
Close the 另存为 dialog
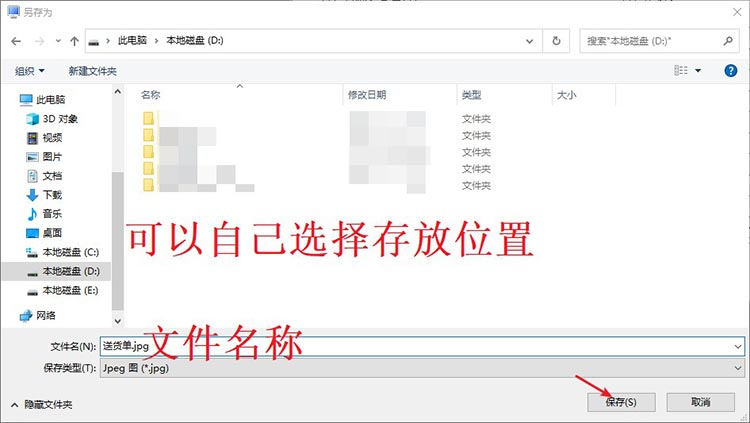pos(737,12)
